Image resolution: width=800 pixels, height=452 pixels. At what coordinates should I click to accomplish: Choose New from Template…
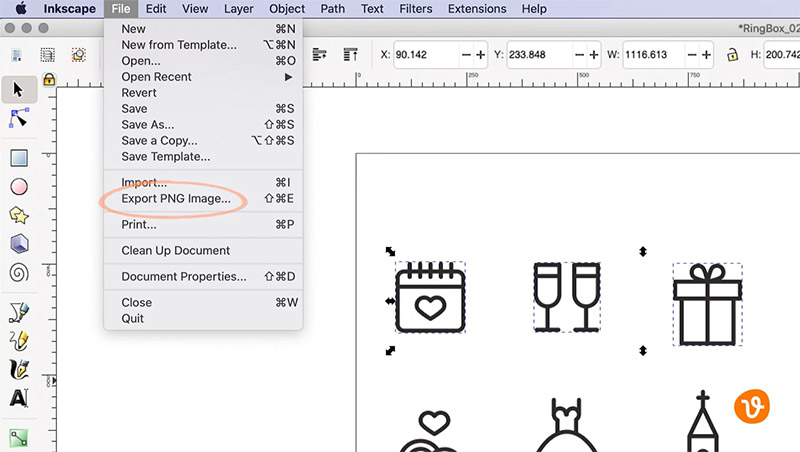(203, 45)
